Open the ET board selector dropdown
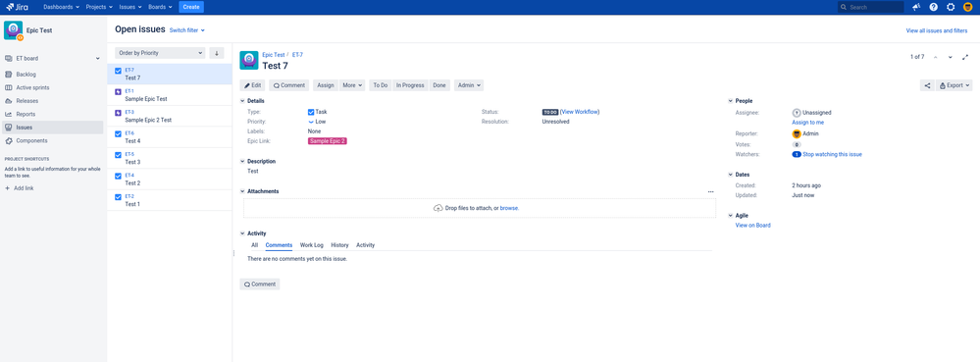 pos(53,58)
